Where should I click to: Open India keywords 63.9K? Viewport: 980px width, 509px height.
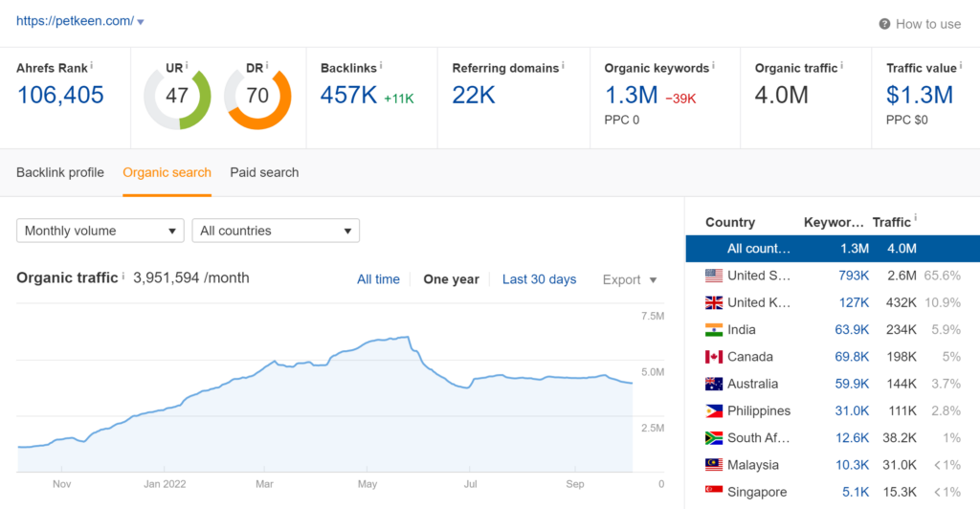click(852, 330)
